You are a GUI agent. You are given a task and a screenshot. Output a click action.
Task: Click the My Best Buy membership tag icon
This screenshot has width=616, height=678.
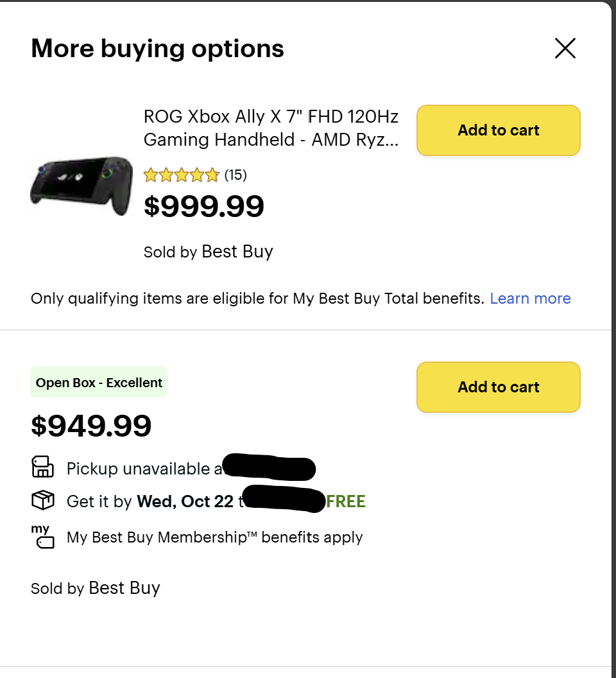(x=43, y=537)
